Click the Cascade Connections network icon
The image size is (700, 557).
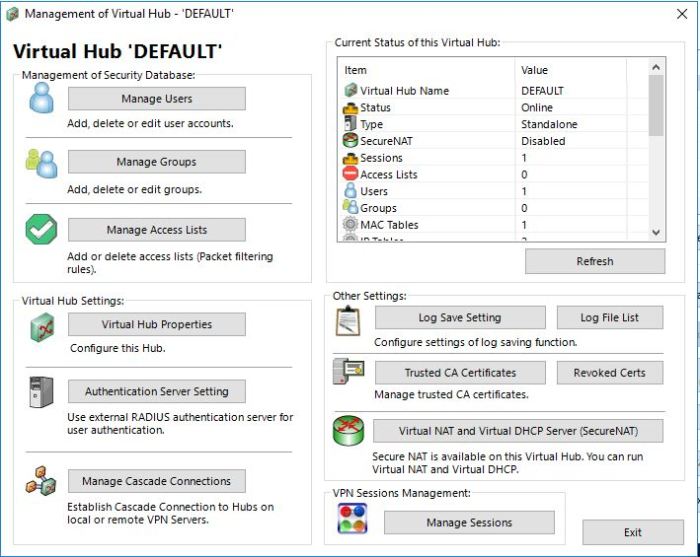[x=41, y=481]
